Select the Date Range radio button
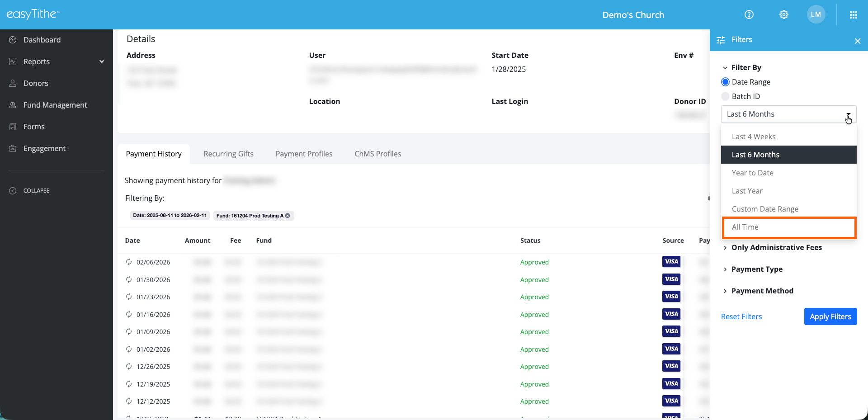The width and height of the screenshot is (868, 420). [726, 82]
